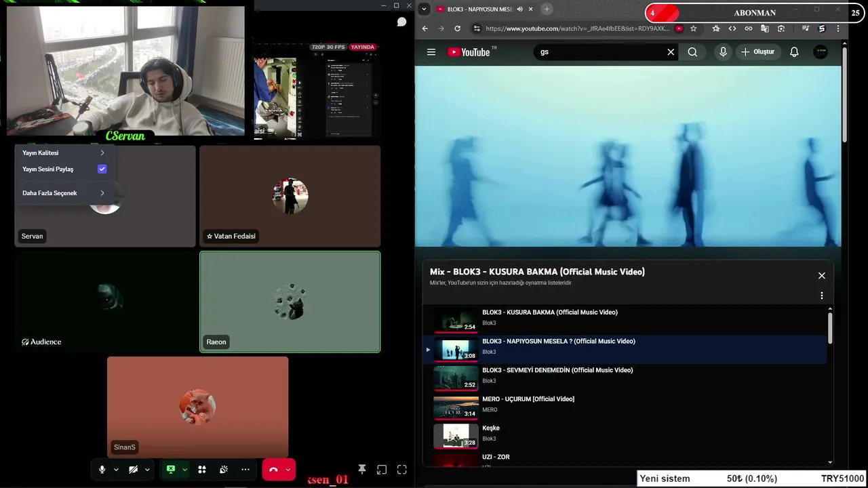
Task: Click the pin icon in the call view
Action: point(362,470)
